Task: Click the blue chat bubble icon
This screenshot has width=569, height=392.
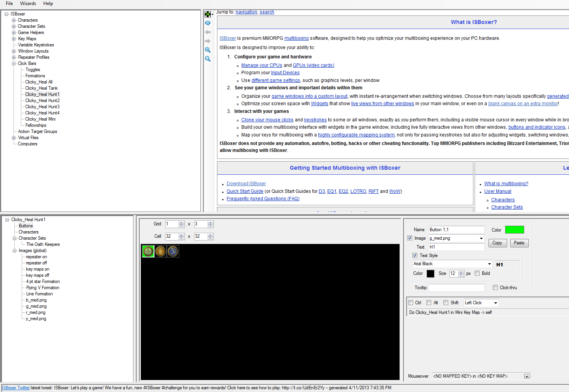Action: (208, 23)
